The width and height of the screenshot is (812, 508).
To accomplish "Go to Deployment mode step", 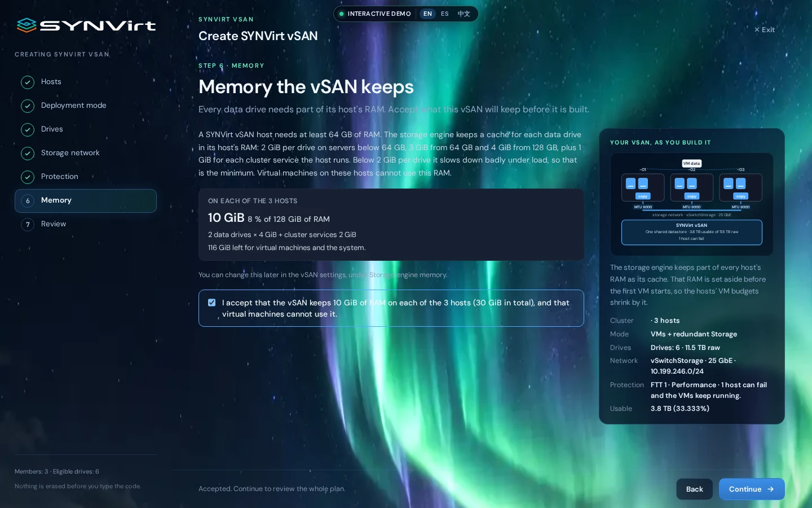I will 86,106.
